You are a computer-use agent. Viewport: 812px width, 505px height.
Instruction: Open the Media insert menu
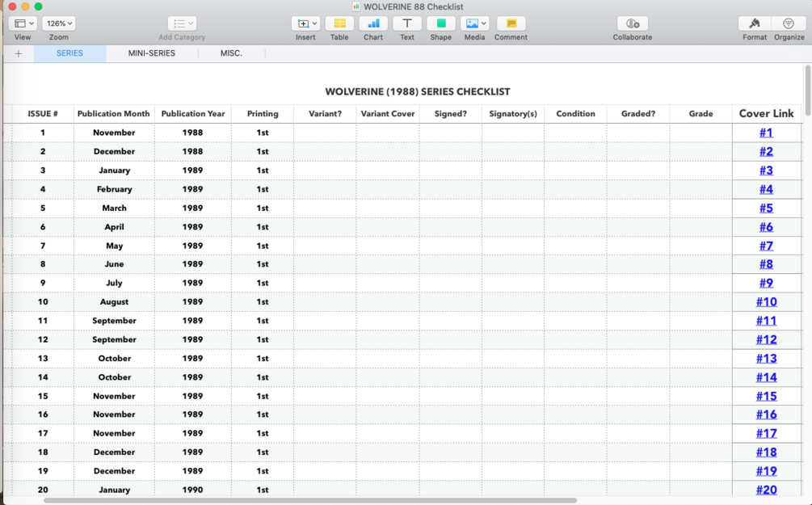tap(475, 23)
